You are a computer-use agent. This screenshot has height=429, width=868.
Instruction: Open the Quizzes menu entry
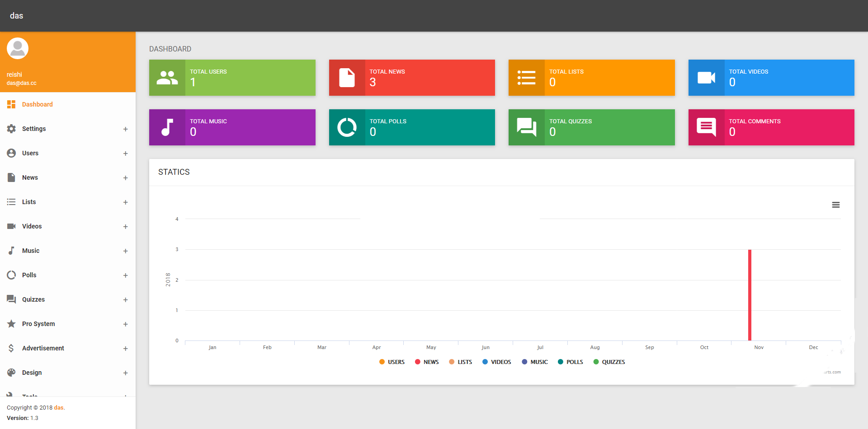click(33, 299)
